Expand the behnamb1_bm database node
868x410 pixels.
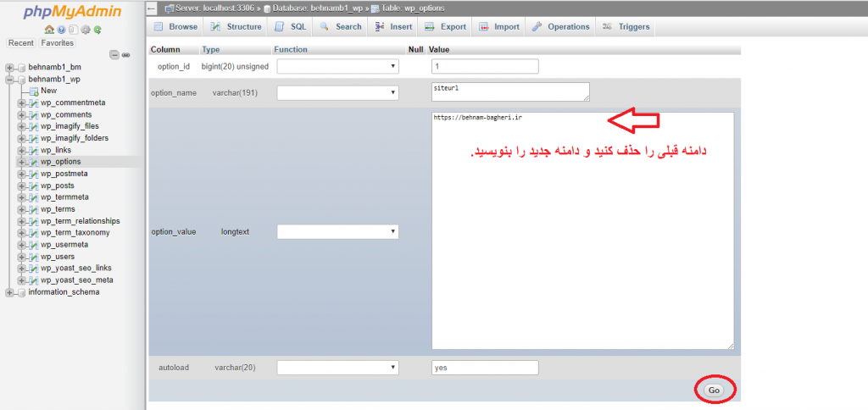tap(9, 68)
